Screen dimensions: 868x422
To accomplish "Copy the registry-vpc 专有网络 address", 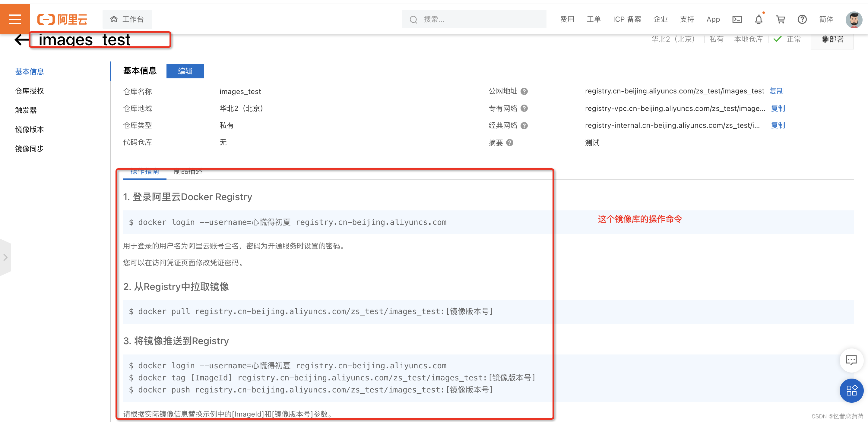I will tap(778, 109).
